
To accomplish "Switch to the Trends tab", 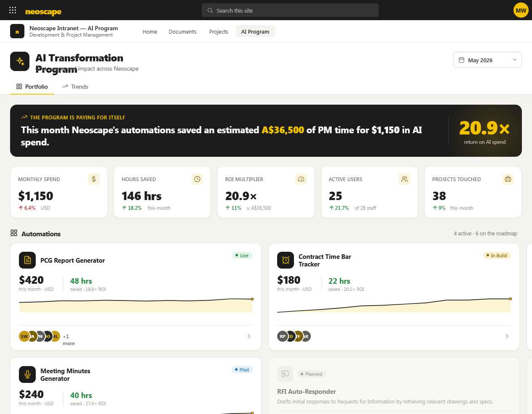I will click(75, 87).
